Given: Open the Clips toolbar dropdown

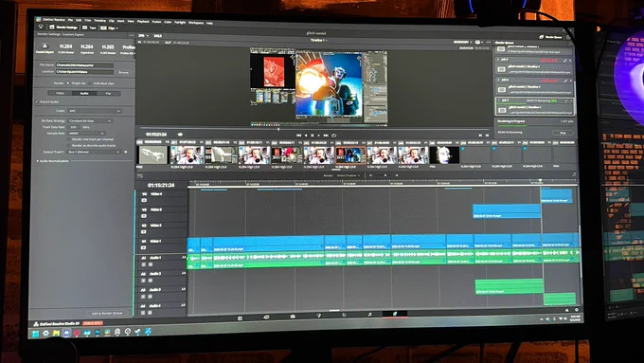Looking at the screenshot, I should [109, 27].
